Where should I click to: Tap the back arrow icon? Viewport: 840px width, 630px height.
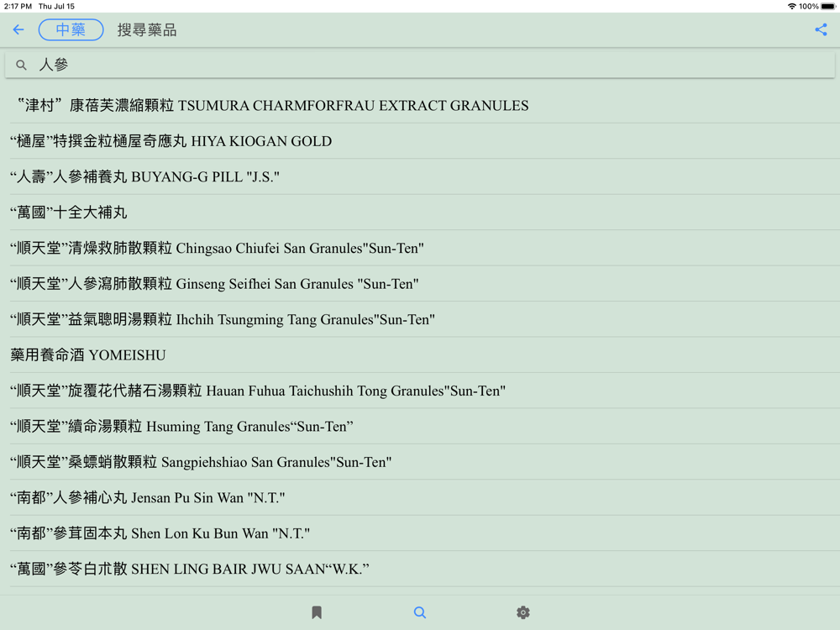(18, 29)
